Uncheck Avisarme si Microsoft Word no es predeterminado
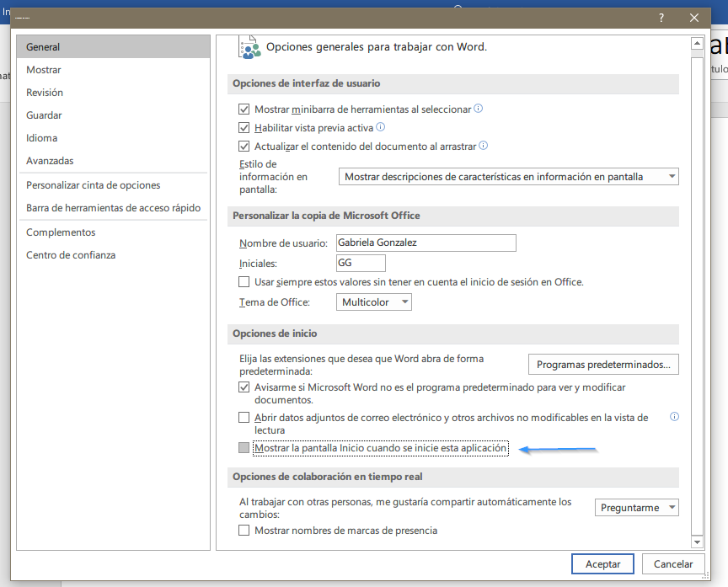 tap(244, 387)
